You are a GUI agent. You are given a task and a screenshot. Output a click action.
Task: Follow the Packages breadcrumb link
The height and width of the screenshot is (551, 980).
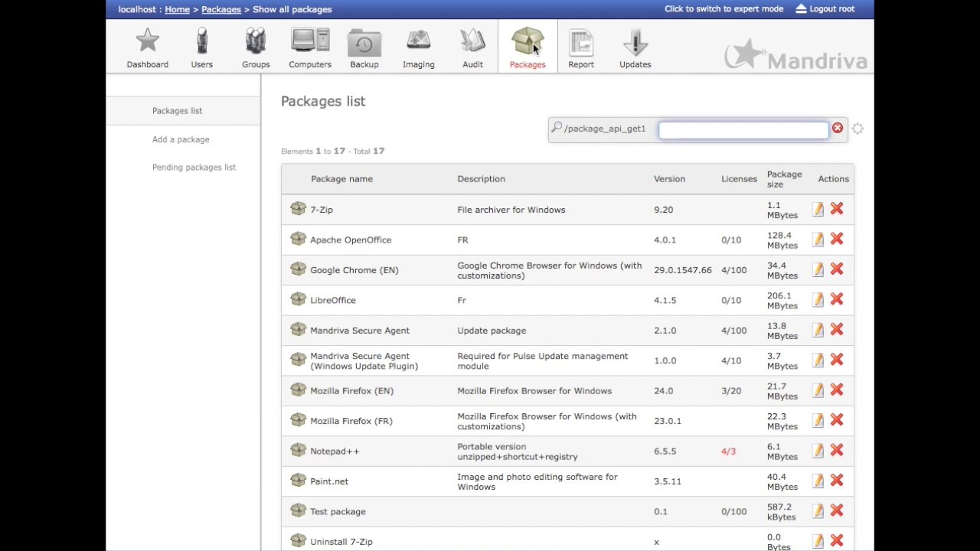221,9
